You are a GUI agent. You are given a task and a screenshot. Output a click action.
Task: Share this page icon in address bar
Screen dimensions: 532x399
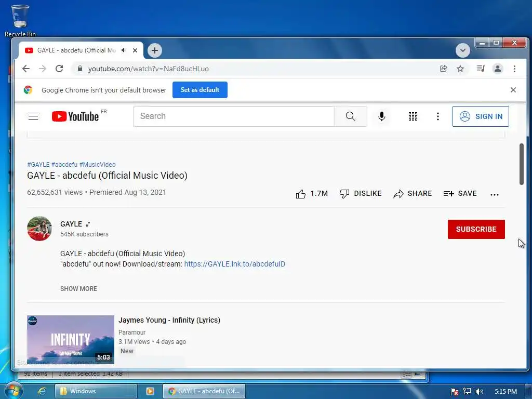click(444, 69)
